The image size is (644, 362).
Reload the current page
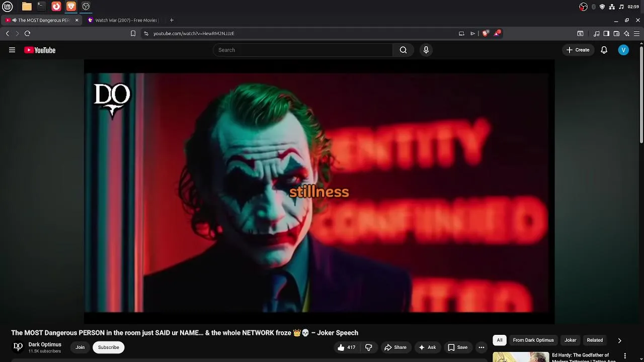click(28, 33)
